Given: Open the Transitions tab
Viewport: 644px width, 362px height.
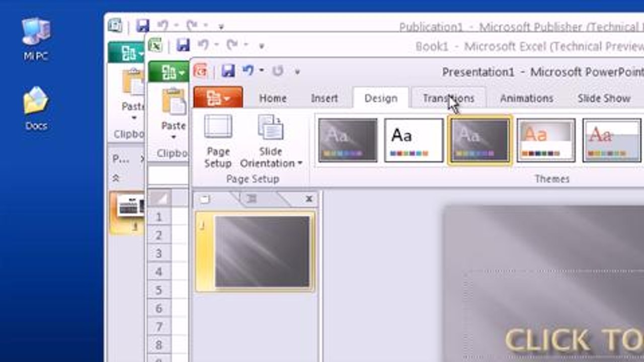Looking at the screenshot, I should (448, 98).
